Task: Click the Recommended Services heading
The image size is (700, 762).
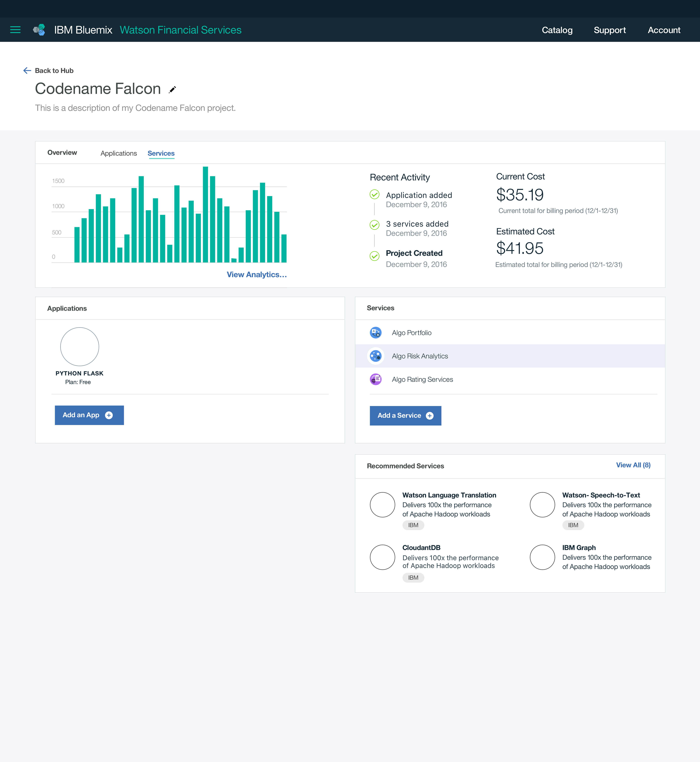Action: pos(405,466)
